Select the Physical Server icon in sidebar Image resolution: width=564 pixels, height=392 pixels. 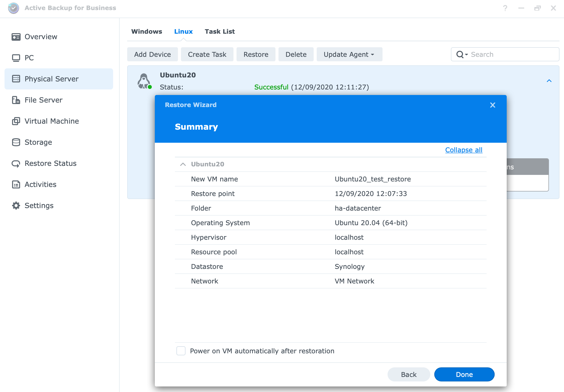pos(16,79)
